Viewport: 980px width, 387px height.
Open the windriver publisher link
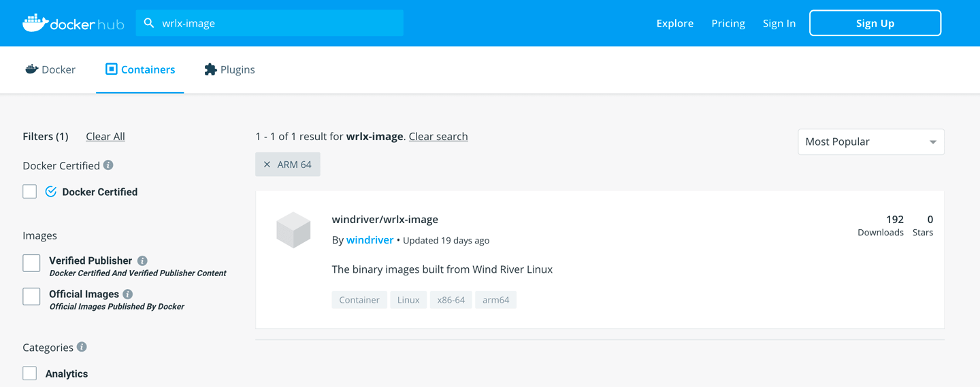370,240
